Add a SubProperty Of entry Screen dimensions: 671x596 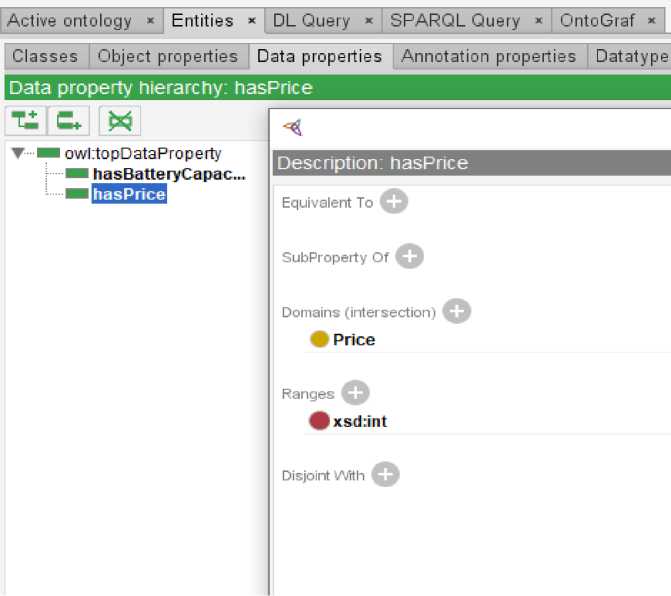pos(410,256)
